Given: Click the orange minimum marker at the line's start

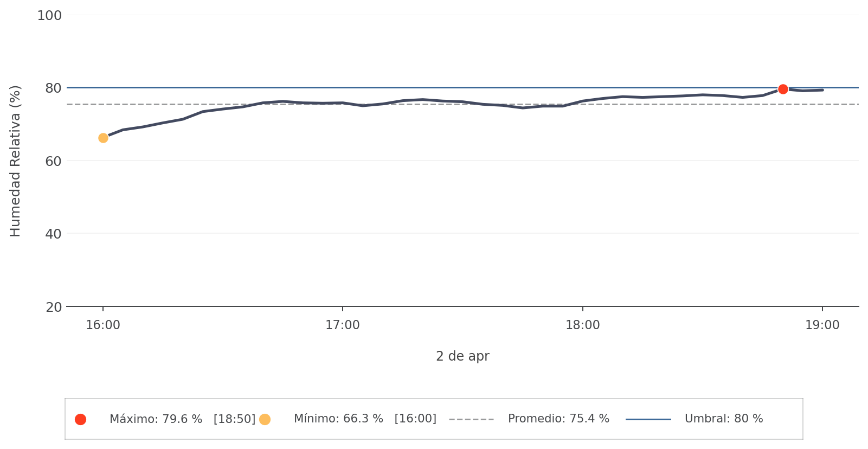Looking at the screenshot, I should 103,138.
